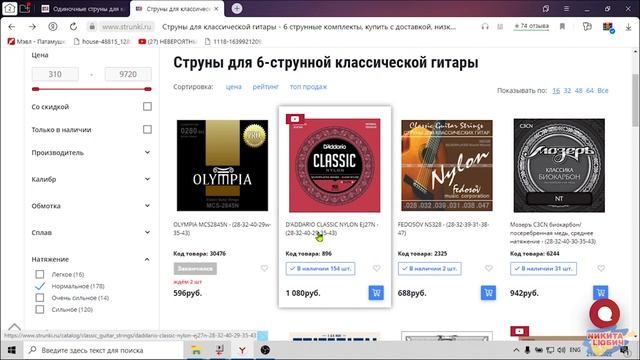Add Olympia MCS2845N to favorites heart
This screenshot has width=640, height=360.
[x=264, y=268]
